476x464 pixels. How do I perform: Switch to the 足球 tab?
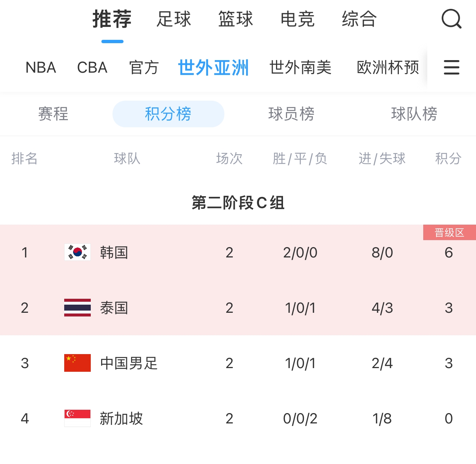coord(174,19)
